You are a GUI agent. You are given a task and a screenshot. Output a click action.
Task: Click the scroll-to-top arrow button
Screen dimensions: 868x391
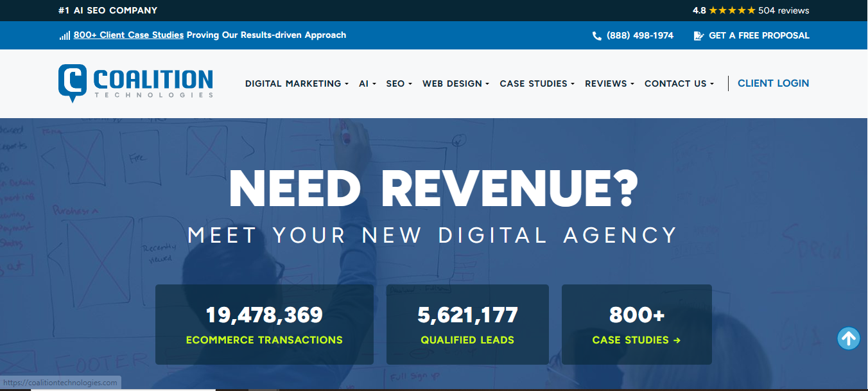pos(849,338)
